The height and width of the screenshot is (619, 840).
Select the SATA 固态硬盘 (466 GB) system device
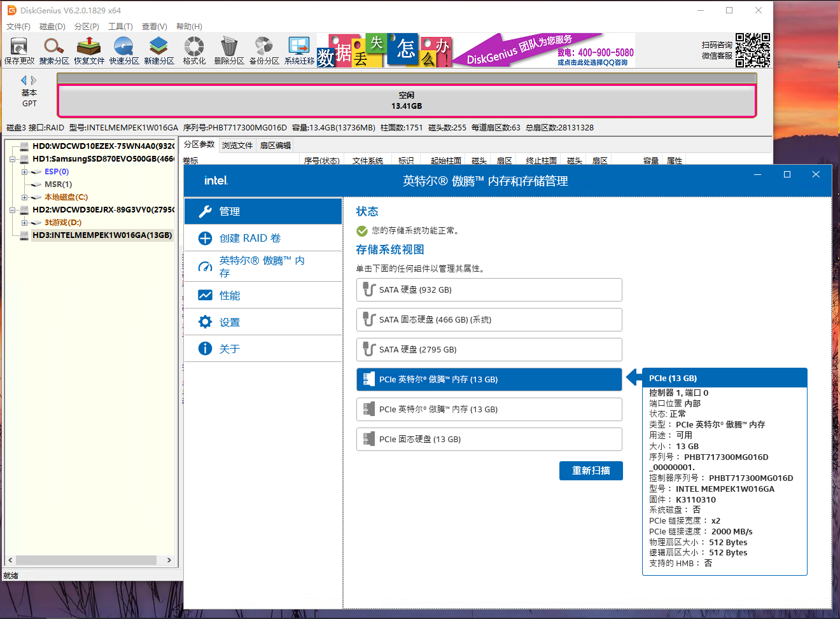489,319
